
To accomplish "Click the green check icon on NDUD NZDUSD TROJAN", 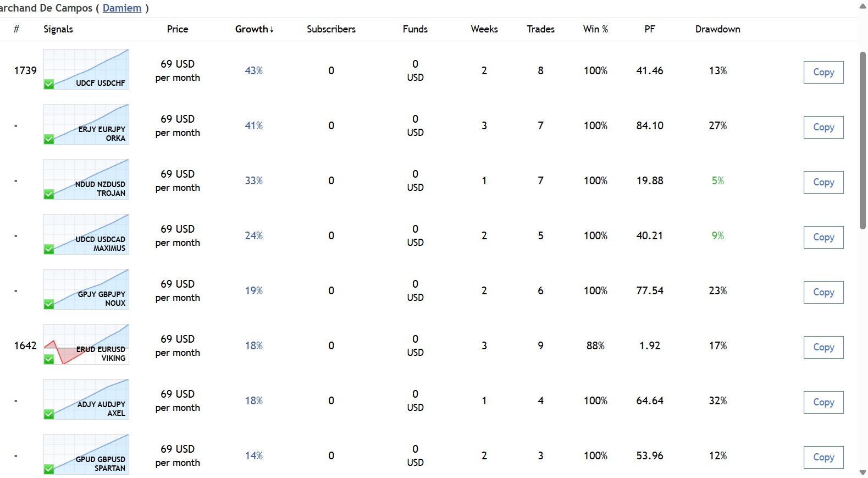I will click(x=49, y=194).
